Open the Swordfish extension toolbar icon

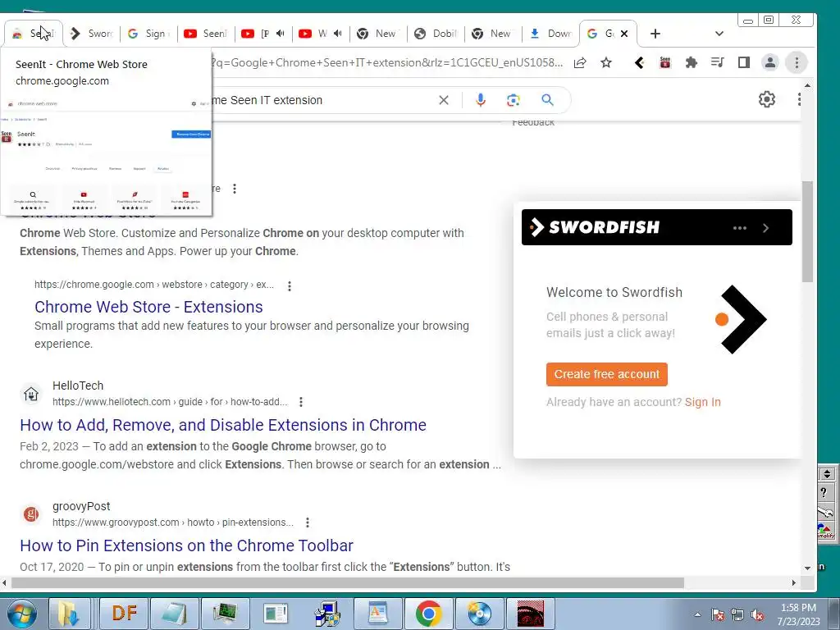[638, 62]
